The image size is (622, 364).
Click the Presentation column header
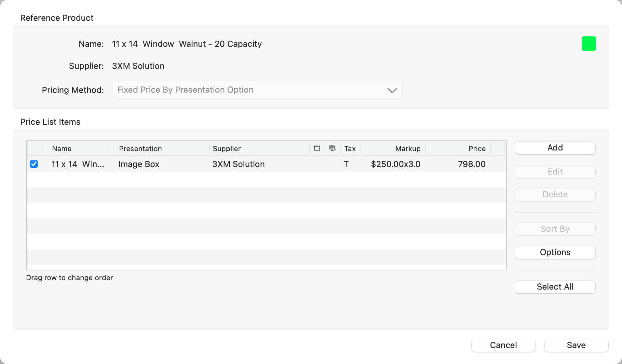(140, 149)
